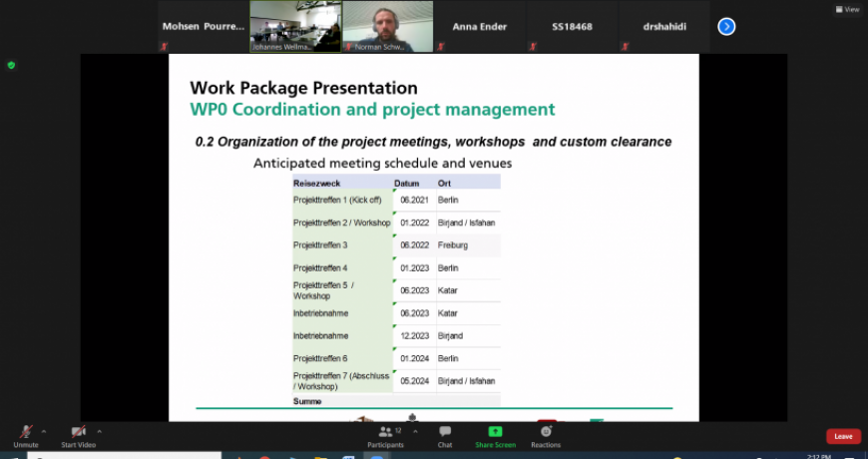Click the date '12.2023'
The width and height of the screenshot is (868, 459).
[415, 335]
